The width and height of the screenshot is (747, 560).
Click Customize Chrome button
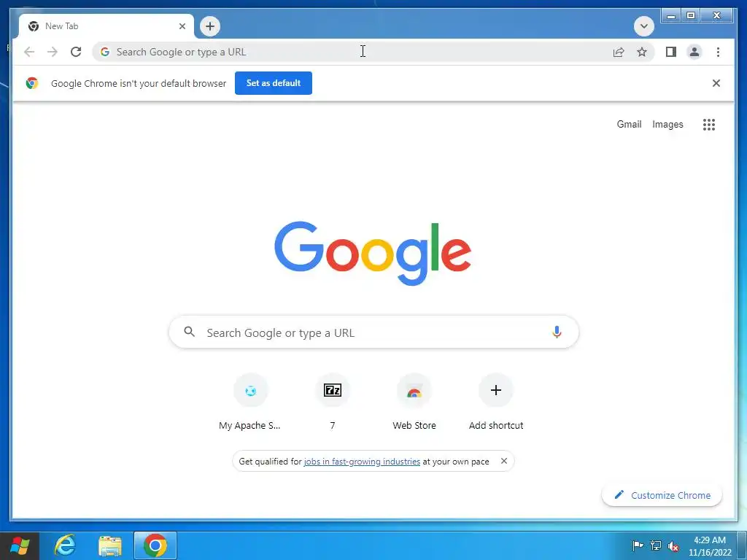pos(662,495)
